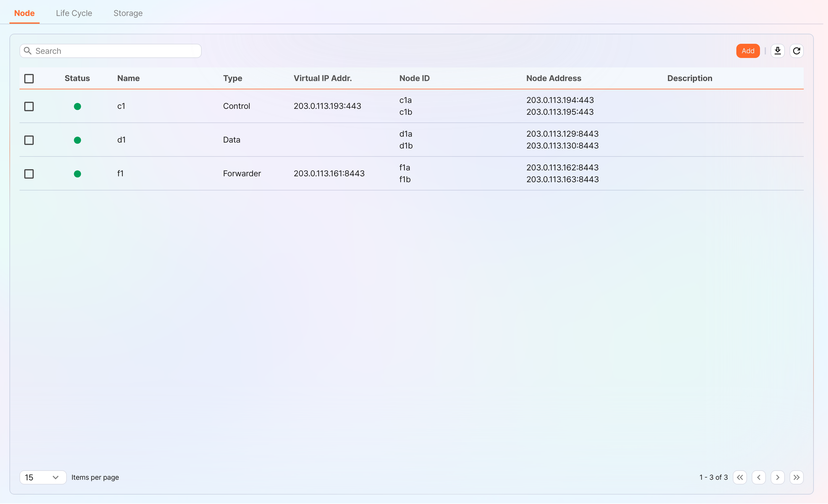
Task: Click the Control type cell
Action: click(x=237, y=106)
